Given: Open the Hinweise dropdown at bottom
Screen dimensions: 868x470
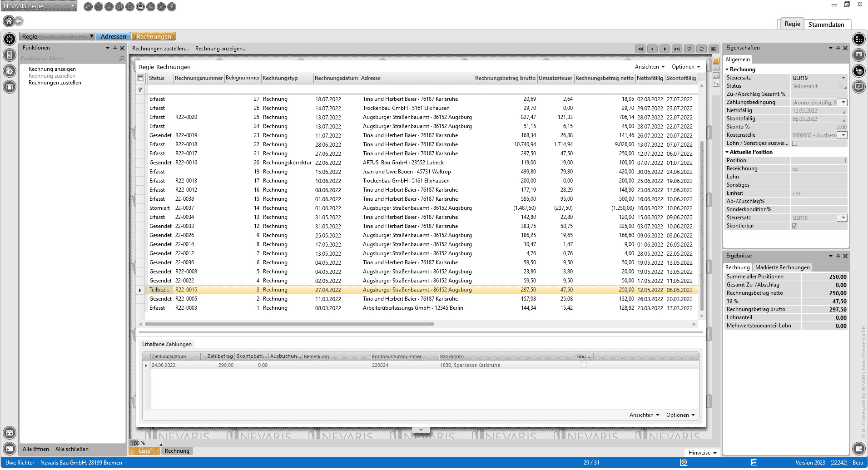Looking at the screenshot, I should pyautogui.click(x=702, y=453).
